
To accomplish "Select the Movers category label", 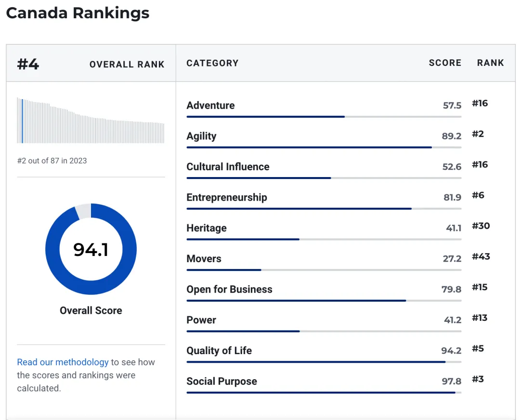I will 204,259.
